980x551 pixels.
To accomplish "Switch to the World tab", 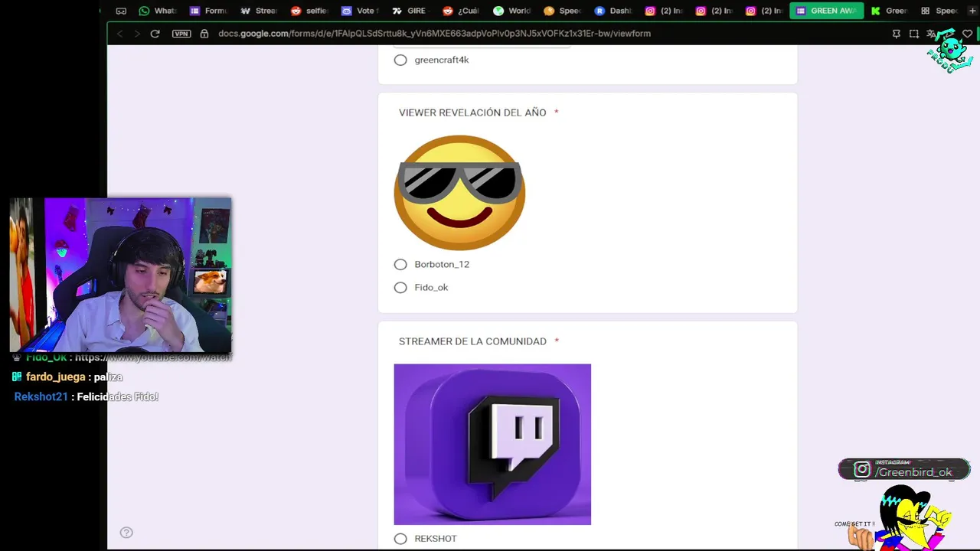I will tap(511, 11).
